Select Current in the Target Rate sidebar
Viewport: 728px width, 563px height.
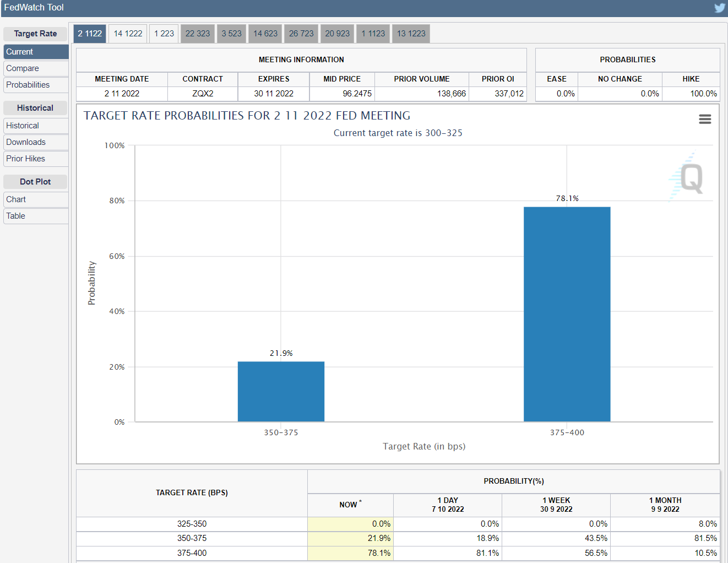(x=36, y=52)
